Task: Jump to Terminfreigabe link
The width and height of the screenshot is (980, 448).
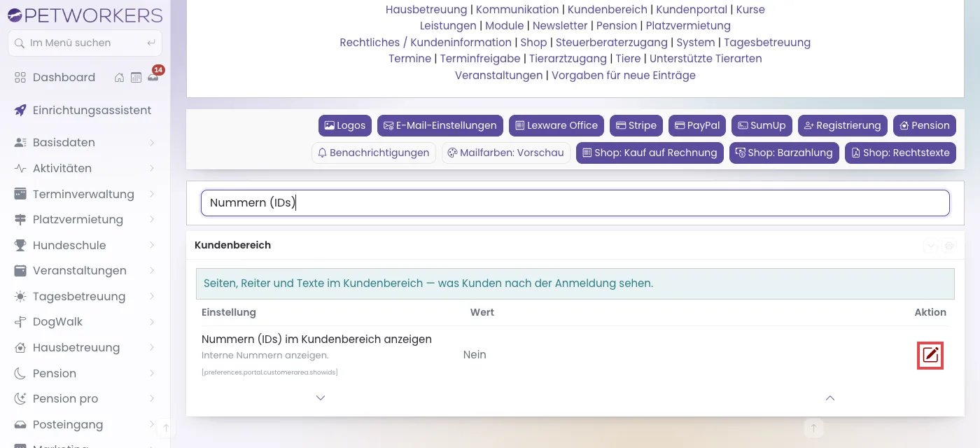Action: (480, 59)
